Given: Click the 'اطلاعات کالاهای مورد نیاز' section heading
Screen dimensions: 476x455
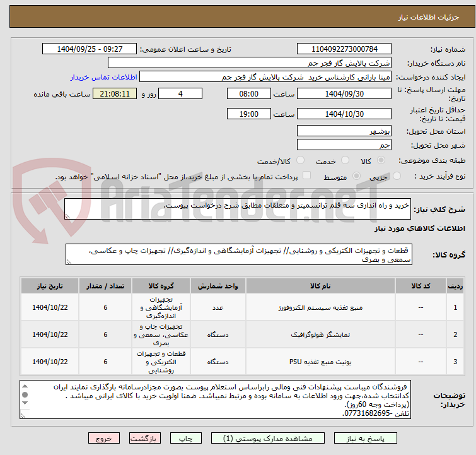Looking at the screenshot, I should pyautogui.click(x=419, y=228).
